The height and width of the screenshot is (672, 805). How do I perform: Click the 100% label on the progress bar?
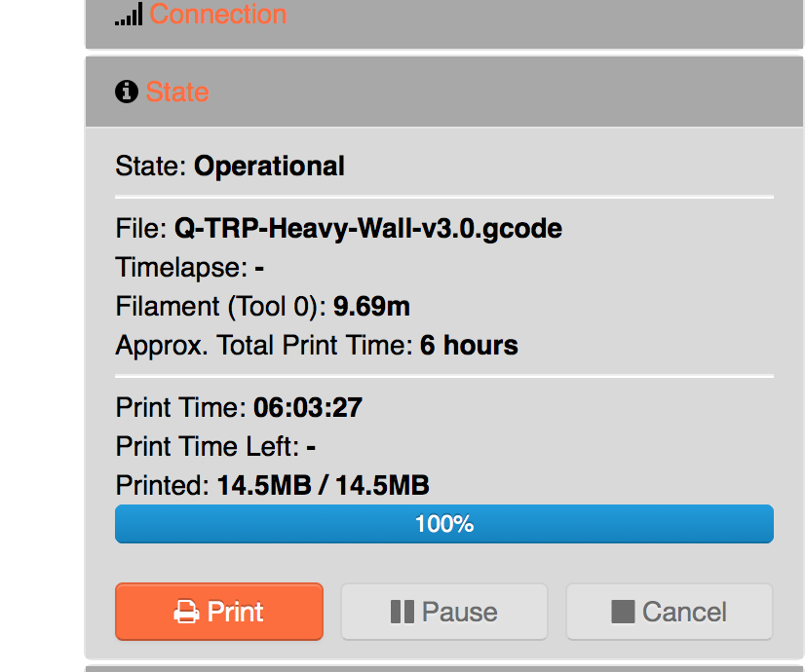pyautogui.click(x=444, y=524)
